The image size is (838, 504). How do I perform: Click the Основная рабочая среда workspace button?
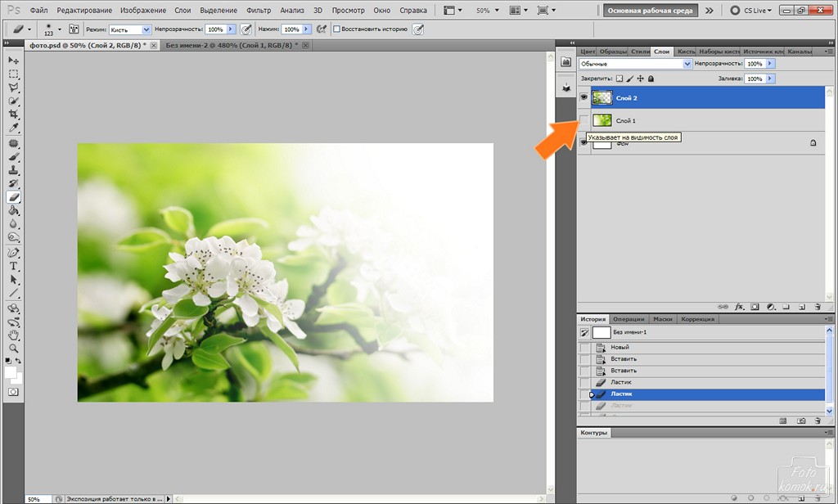[650, 11]
